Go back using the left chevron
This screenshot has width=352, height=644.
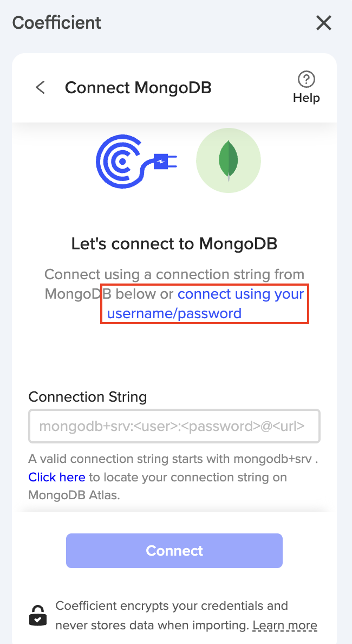click(40, 87)
